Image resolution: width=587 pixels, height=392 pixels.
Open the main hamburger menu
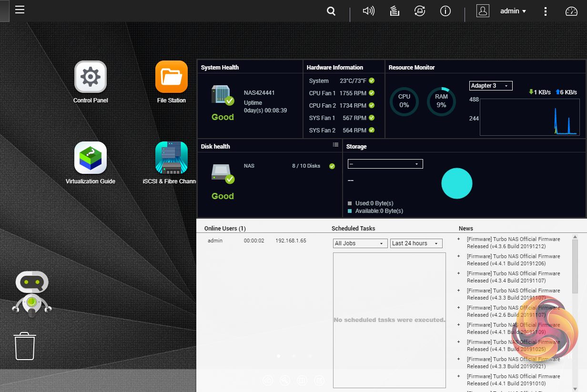20,10
